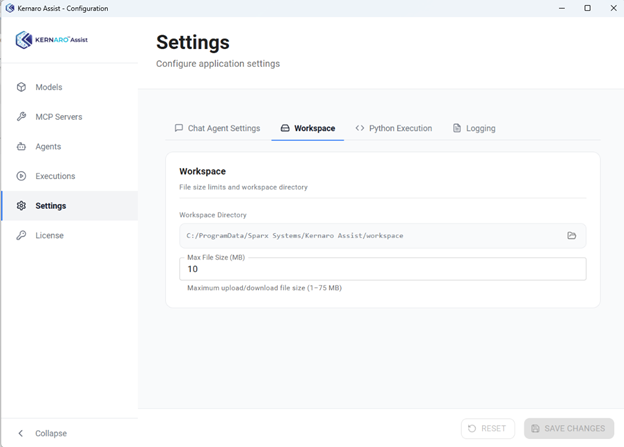Click the Settings gear icon in sidebar
624x447 pixels.
coord(21,206)
